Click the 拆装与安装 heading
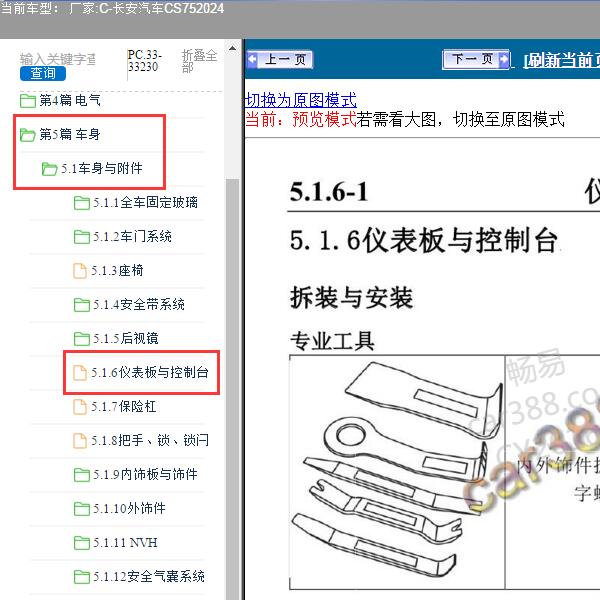This screenshot has height=600, width=600. point(351,297)
